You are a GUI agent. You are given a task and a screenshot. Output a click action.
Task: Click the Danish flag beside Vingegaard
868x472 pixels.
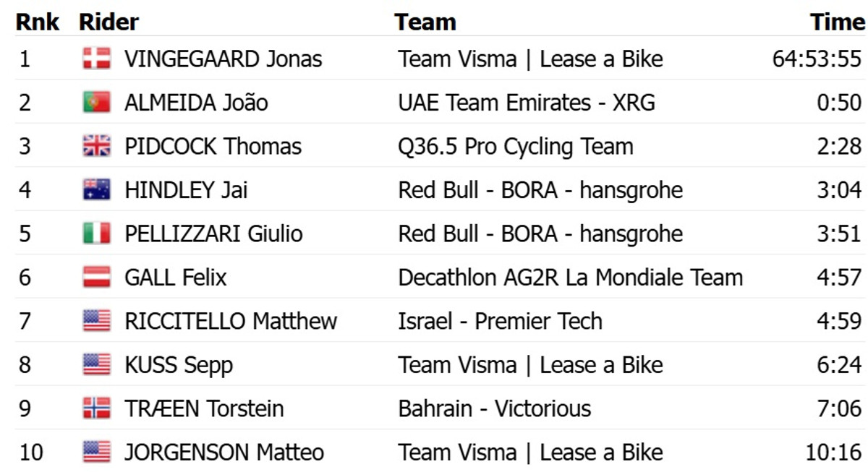(x=96, y=59)
